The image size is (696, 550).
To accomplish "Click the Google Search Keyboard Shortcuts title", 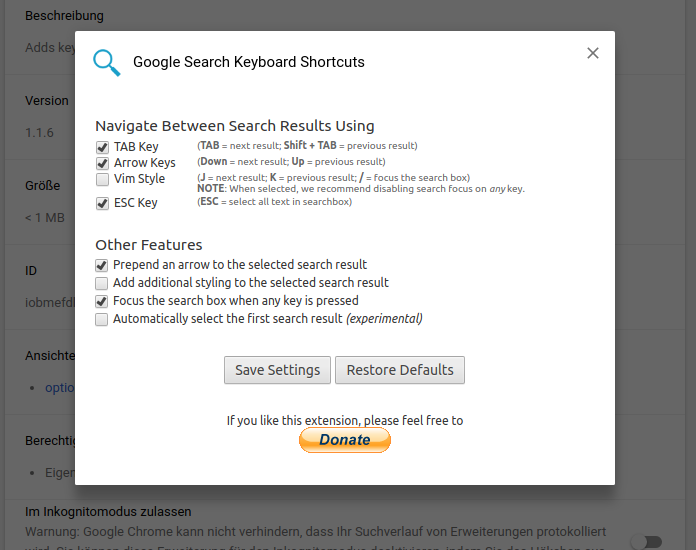I will click(249, 62).
